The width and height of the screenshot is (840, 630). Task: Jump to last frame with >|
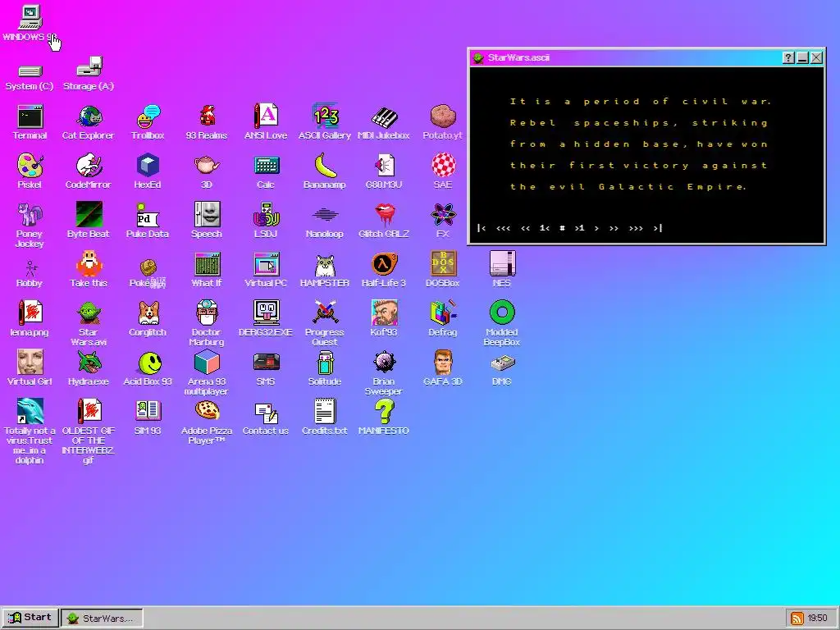(x=658, y=228)
